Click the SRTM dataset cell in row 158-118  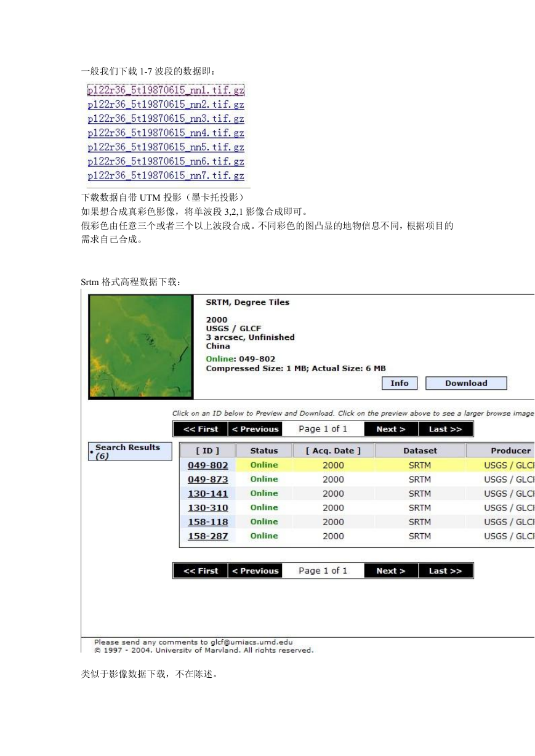coord(420,522)
